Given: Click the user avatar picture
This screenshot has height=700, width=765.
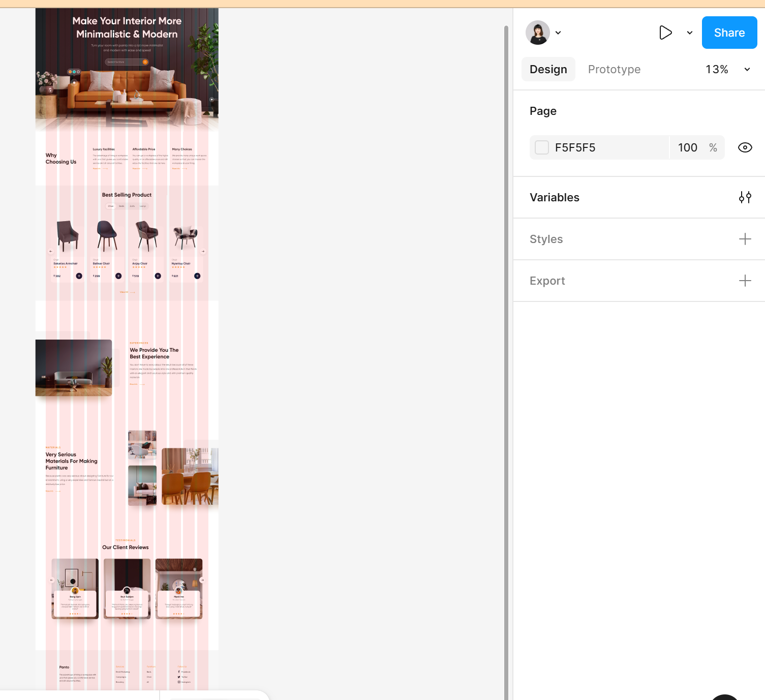Looking at the screenshot, I should point(537,33).
